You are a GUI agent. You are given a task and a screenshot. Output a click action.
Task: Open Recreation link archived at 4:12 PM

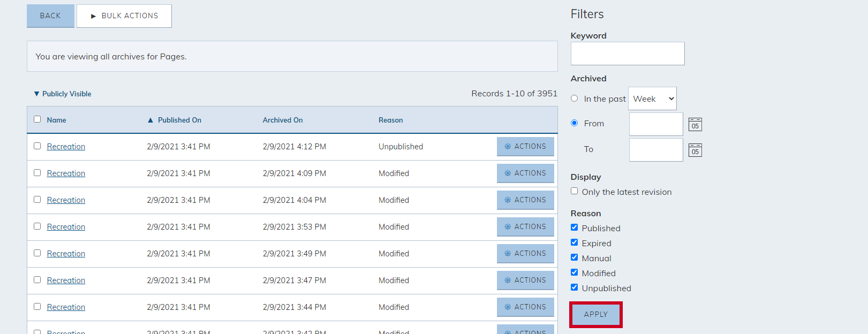(66, 147)
